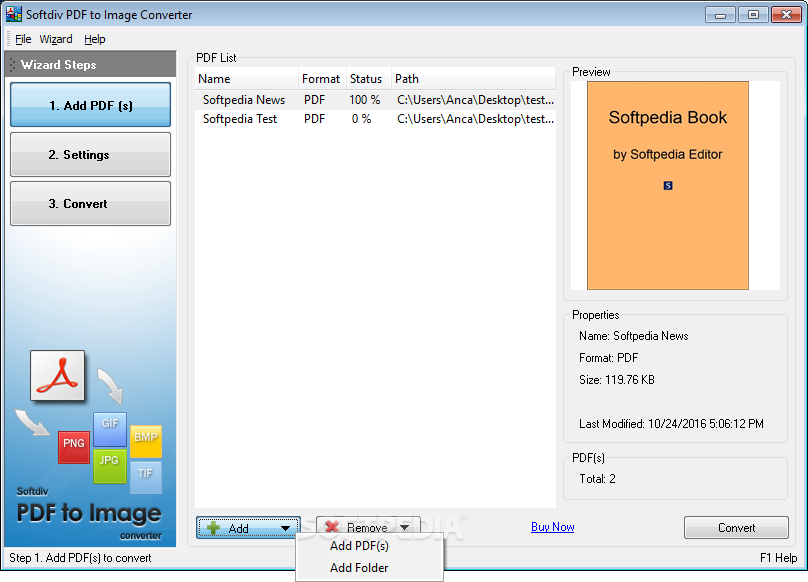Minimize the PDF to Image Converter window
Image resolution: width=808 pixels, height=582 pixels.
pos(720,14)
